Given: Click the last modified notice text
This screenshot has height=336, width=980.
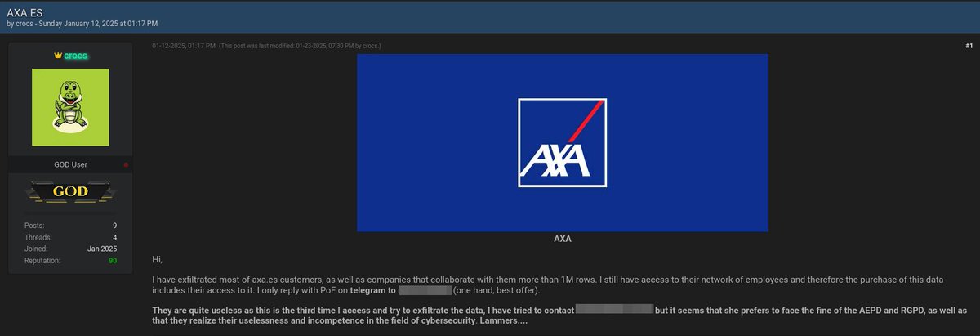Looking at the screenshot, I should pyautogui.click(x=301, y=46).
